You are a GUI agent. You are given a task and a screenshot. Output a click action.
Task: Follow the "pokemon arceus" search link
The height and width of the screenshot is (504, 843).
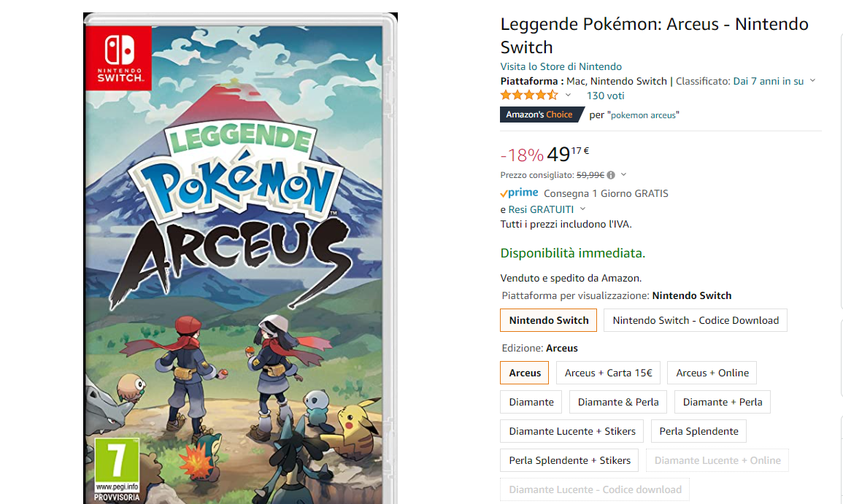(643, 115)
